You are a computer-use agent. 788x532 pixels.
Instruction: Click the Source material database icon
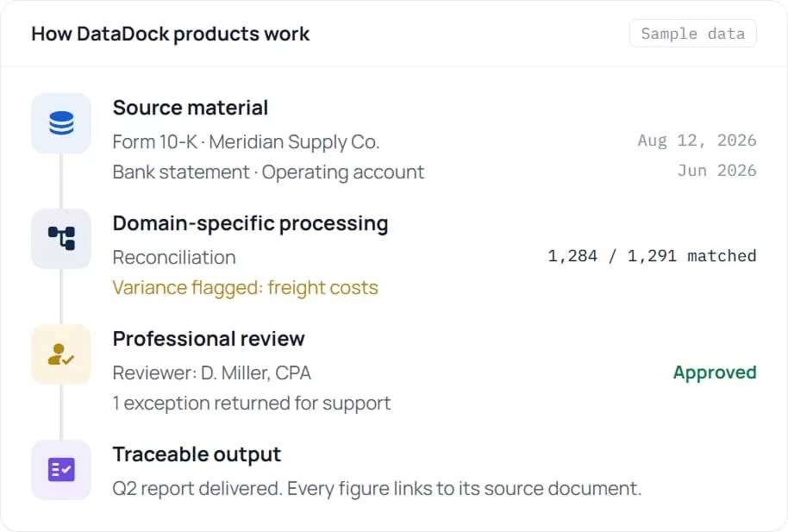click(x=61, y=123)
